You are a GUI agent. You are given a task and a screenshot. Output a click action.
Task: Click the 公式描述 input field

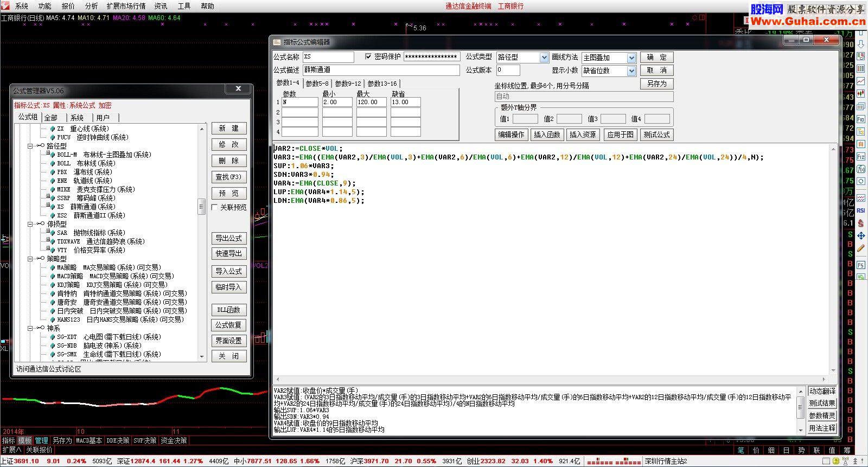click(x=381, y=70)
